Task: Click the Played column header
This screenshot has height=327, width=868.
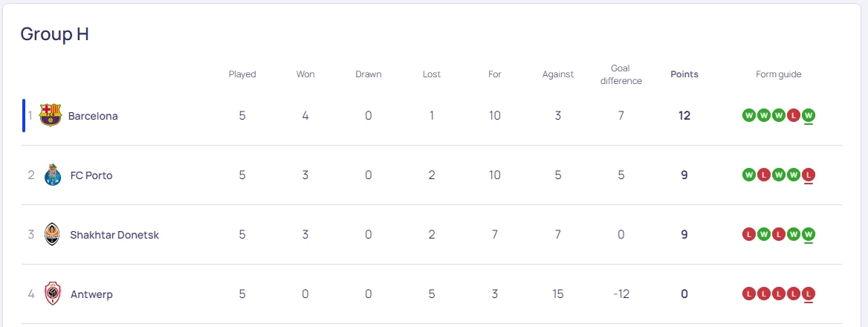Action: coord(242,74)
